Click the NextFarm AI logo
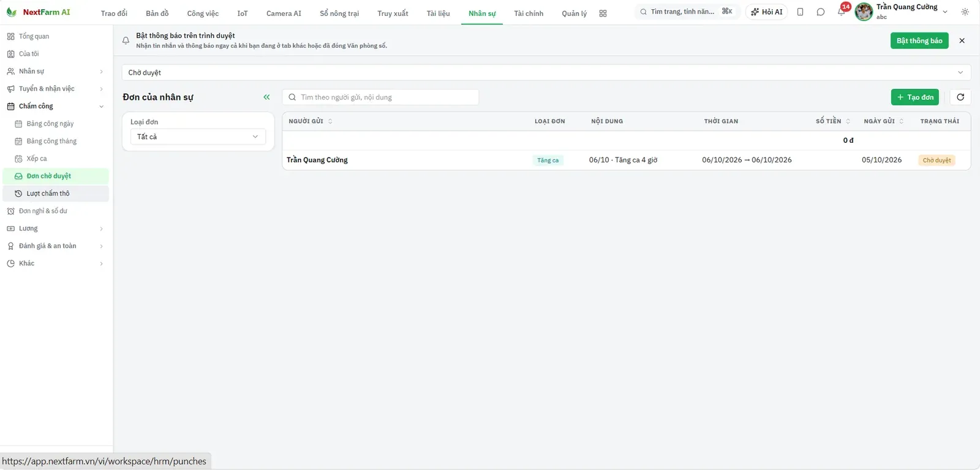The image size is (980, 470). pyautogui.click(x=38, y=12)
